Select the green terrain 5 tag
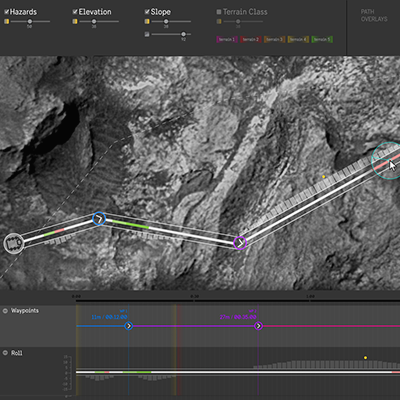400x400 pixels. click(322, 39)
